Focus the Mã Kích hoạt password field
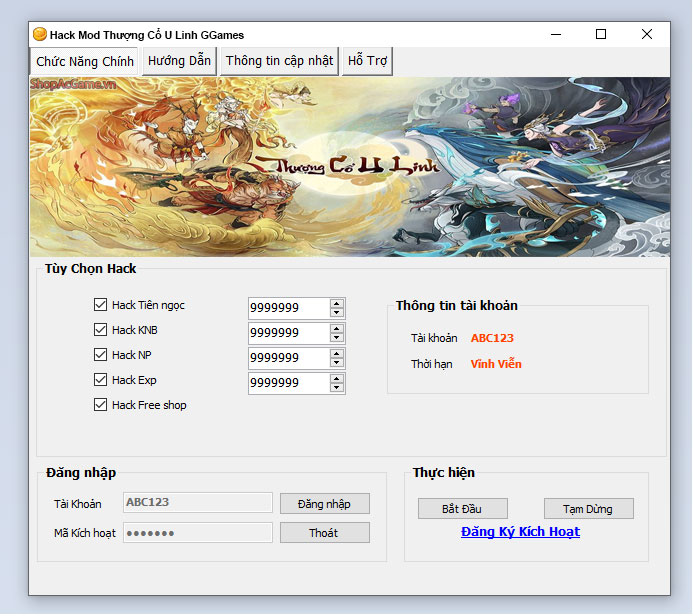 [198, 533]
